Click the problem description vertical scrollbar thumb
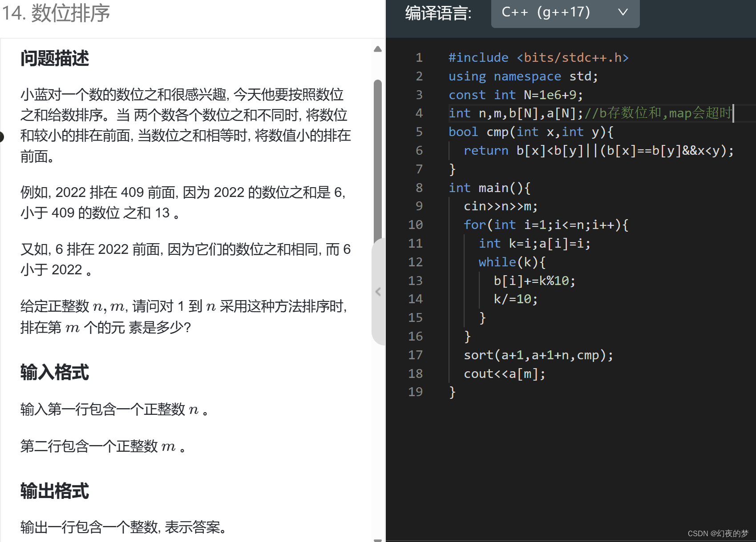The height and width of the screenshot is (542, 756). tap(378, 162)
